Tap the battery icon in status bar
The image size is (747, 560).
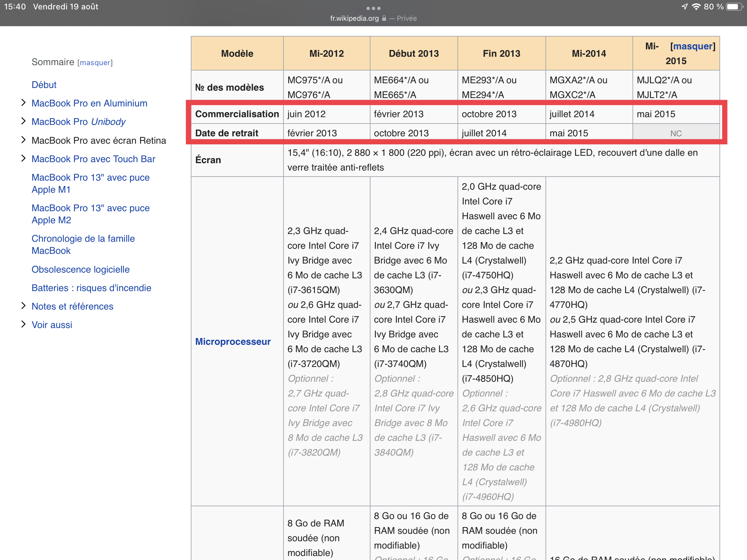pos(735,7)
